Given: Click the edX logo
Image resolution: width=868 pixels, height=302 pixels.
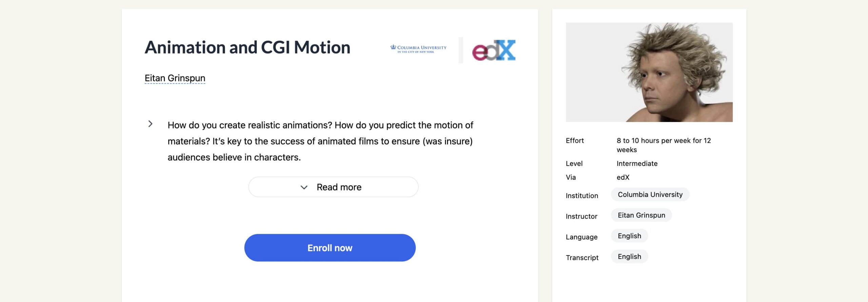Looking at the screenshot, I should click(494, 50).
